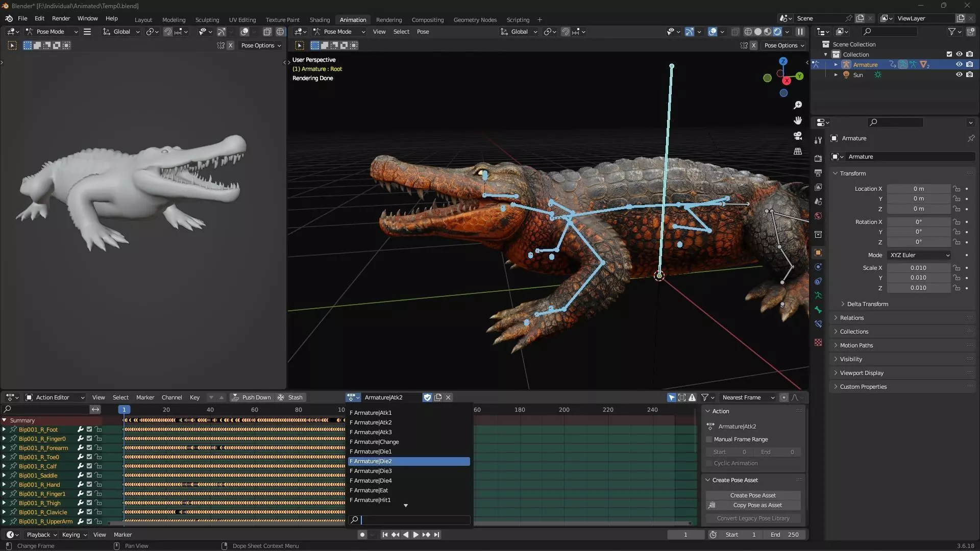
Task: Lock the Location X transform property
Action: [957, 189]
